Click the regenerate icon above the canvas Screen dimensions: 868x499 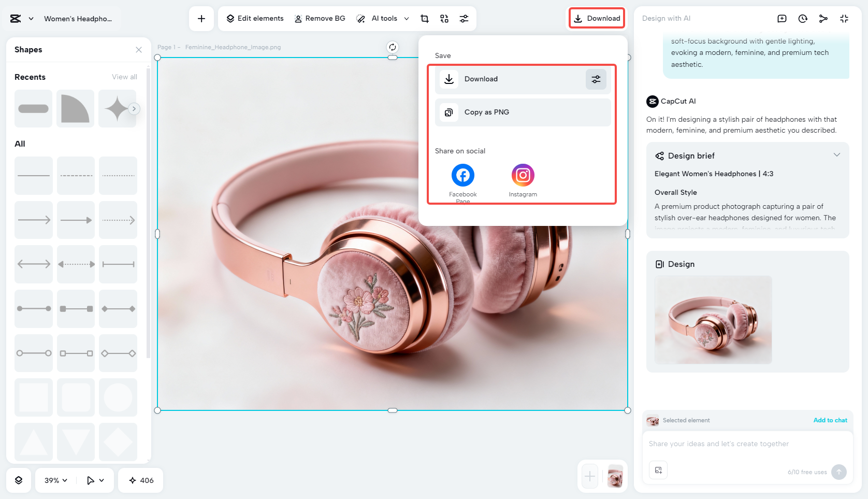click(392, 47)
